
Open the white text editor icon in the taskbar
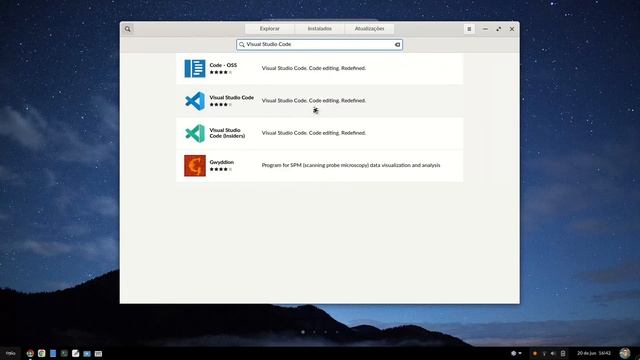point(76,353)
